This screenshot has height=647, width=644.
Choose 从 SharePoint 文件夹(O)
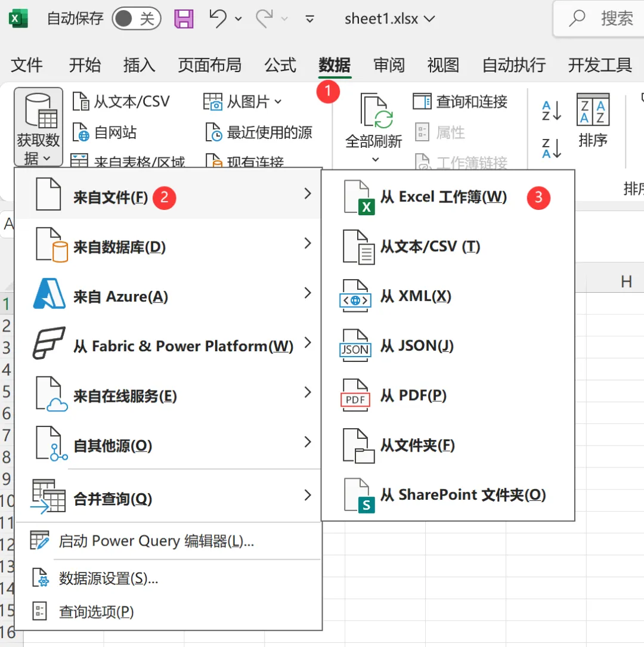pyautogui.click(x=448, y=495)
